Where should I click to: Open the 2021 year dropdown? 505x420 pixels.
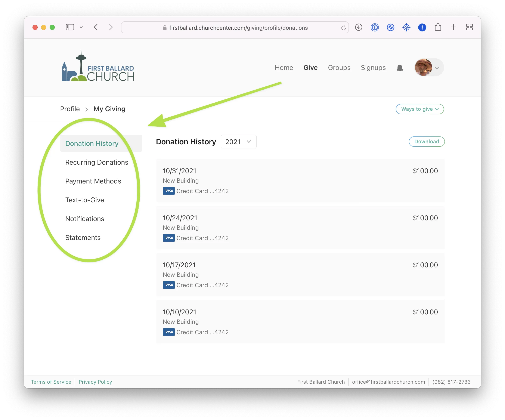238,142
